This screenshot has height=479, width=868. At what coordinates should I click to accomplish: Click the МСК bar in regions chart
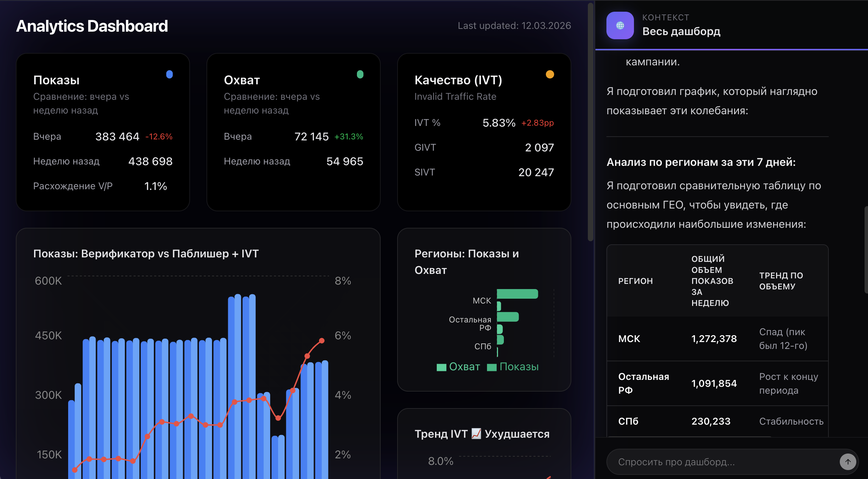click(x=517, y=294)
